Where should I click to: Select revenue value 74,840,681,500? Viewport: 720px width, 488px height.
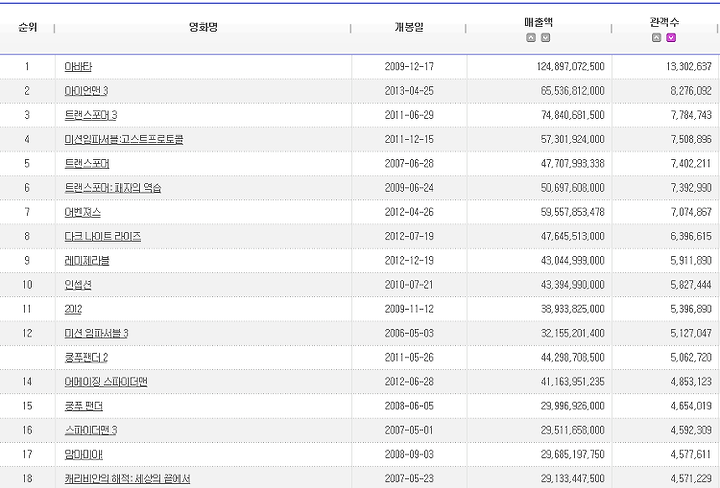pos(573,115)
